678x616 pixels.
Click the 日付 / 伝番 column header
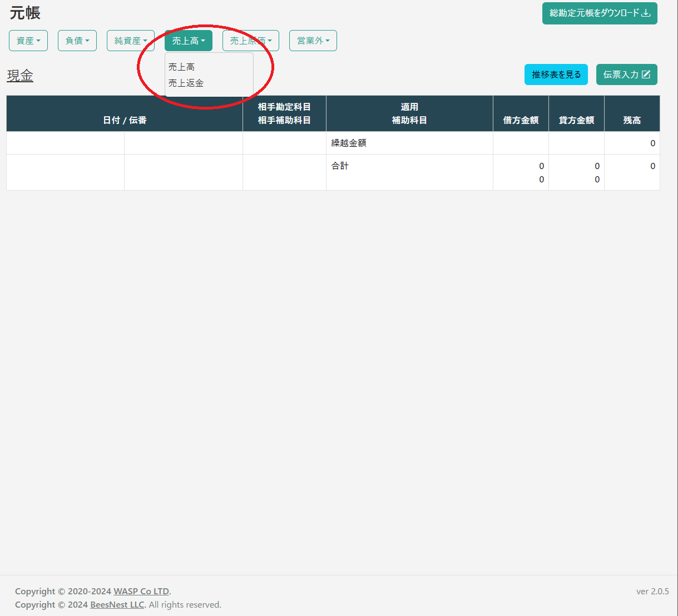pos(125,120)
